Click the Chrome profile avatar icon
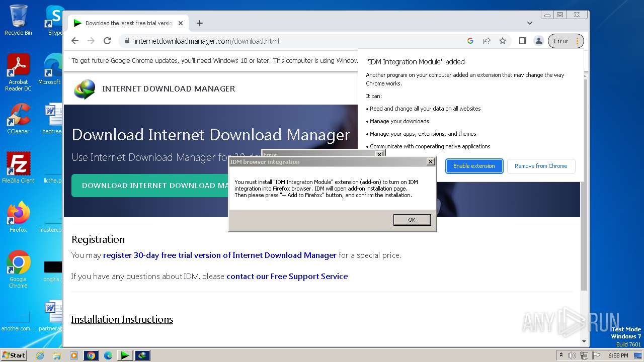This screenshot has width=644, height=362. [x=538, y=41]
